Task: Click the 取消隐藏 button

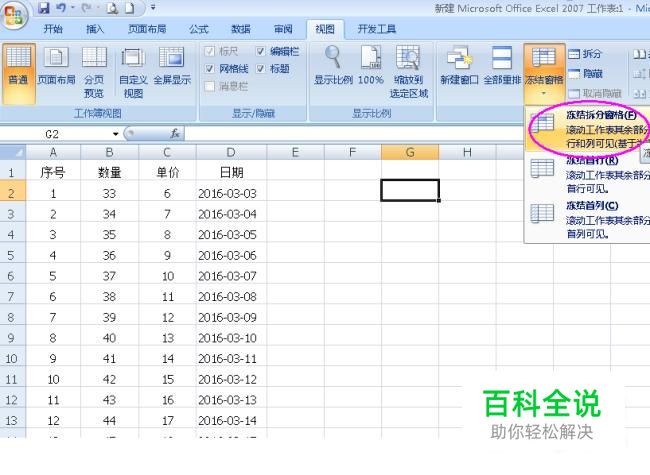Action: pos(595,93)
